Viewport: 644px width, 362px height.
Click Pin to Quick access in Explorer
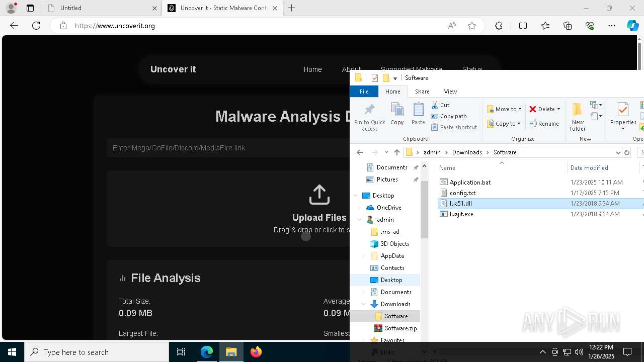(369, 117)
